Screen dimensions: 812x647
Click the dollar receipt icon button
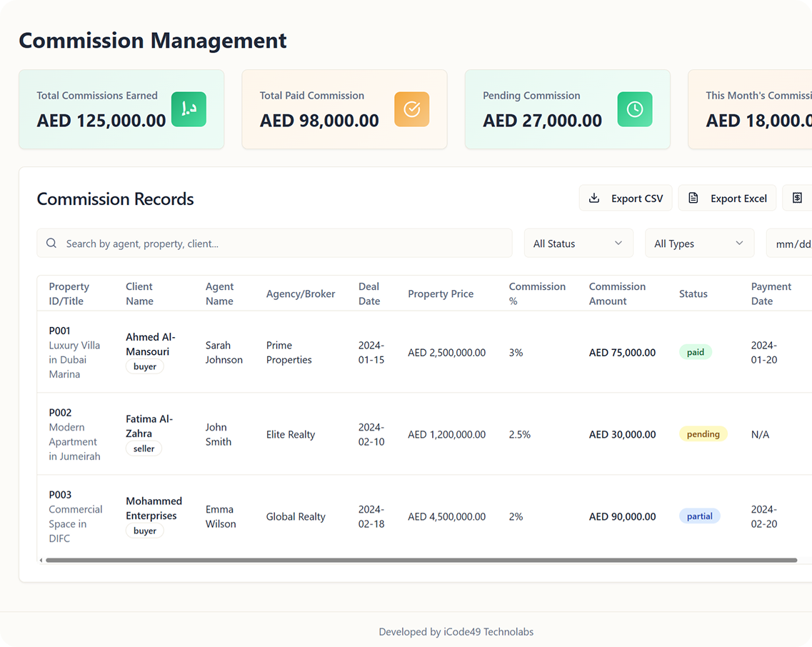[x=798, y=198]
